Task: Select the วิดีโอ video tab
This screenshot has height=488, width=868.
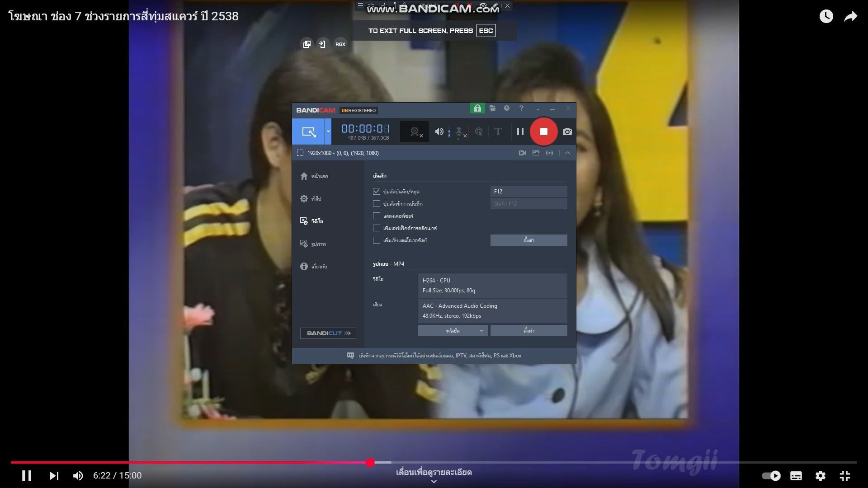Action: point(312,221)
